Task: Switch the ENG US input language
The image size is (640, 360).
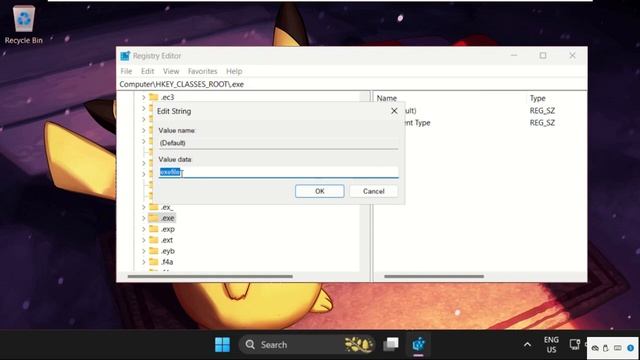Action: 551,345
